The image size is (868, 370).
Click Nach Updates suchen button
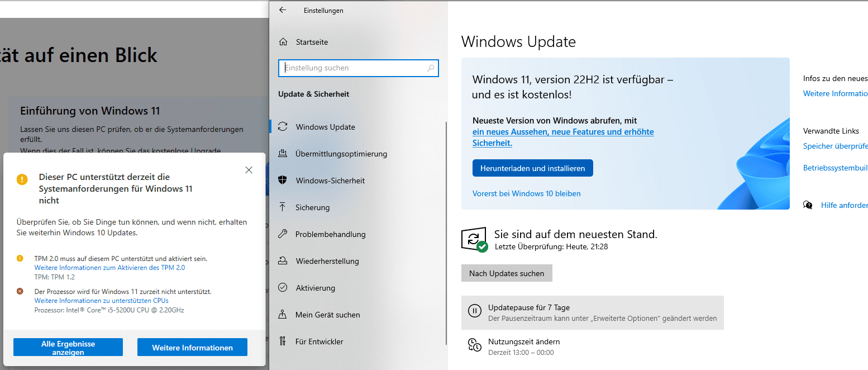(x=507, y=273)
